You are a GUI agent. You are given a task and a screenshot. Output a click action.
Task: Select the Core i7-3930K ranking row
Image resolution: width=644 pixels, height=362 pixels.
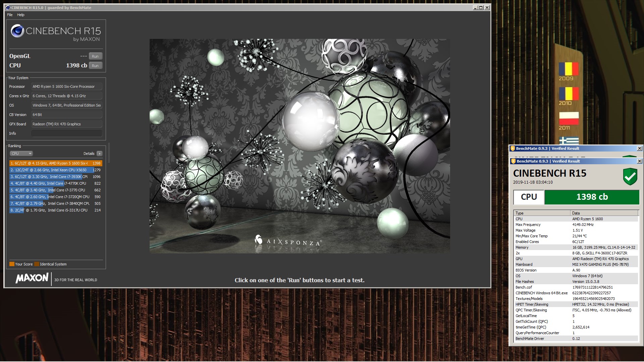coord(56,177)
